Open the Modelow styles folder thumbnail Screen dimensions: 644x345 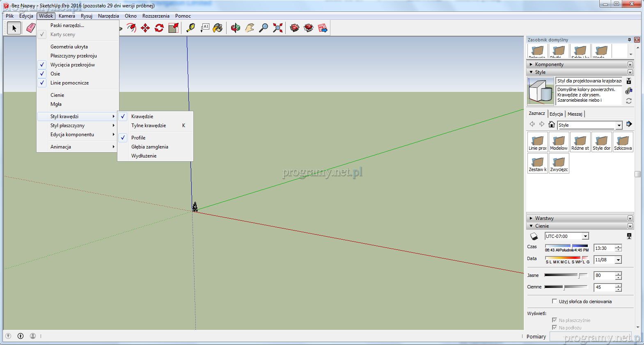pos(559,142)
